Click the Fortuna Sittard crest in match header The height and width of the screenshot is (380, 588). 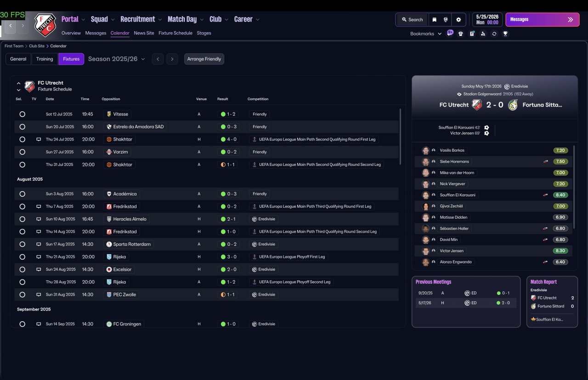point(513,105)
